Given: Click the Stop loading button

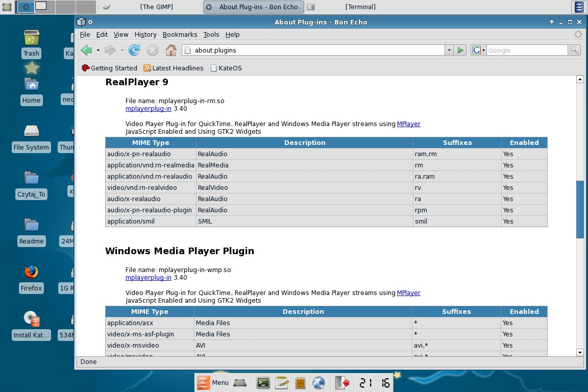Looking at the screenshot, I should click(152, 50).
